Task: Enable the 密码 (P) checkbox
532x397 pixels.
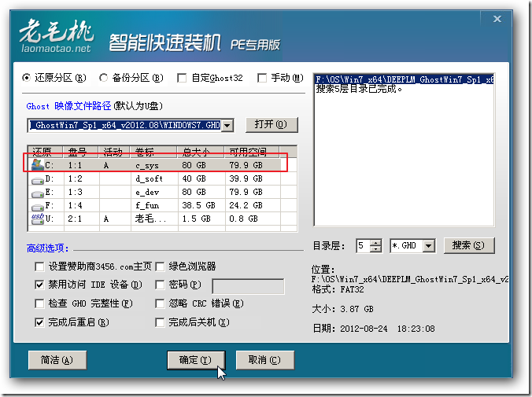Action: (x=160, y=285)
